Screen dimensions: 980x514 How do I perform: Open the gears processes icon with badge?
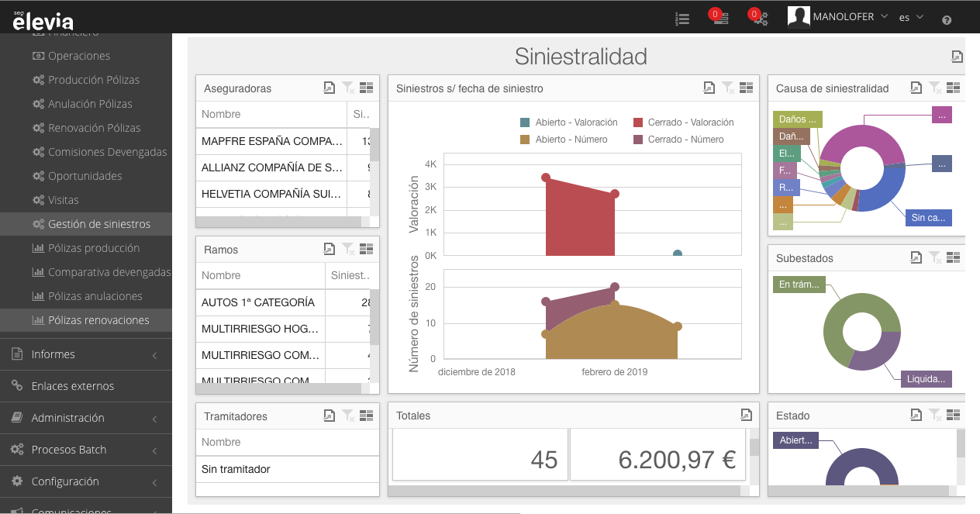[758, 17]
